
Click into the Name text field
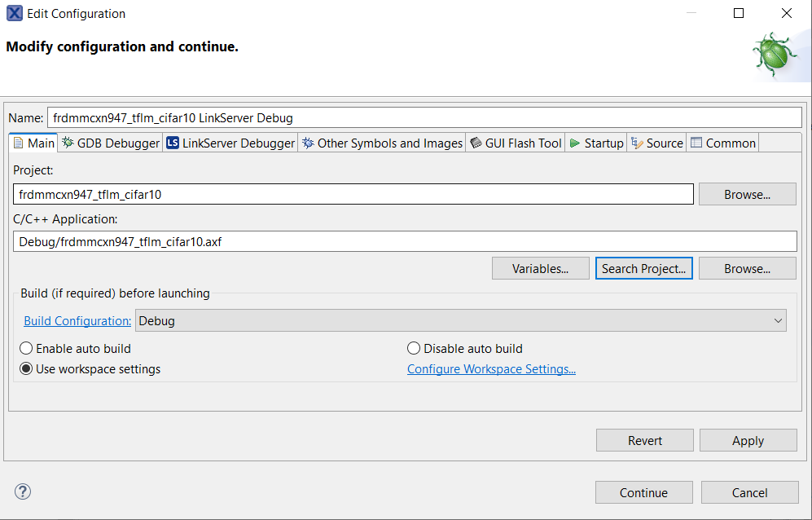424,118
